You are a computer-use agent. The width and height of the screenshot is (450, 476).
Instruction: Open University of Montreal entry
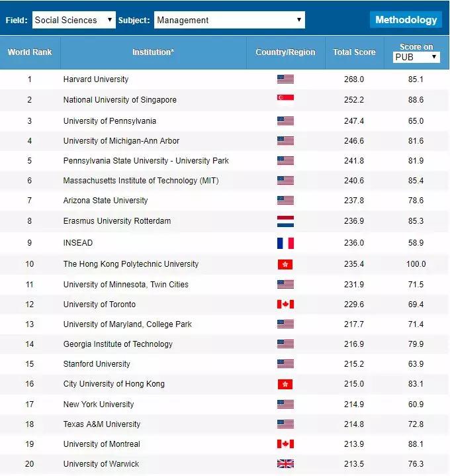tap(102, 444)
